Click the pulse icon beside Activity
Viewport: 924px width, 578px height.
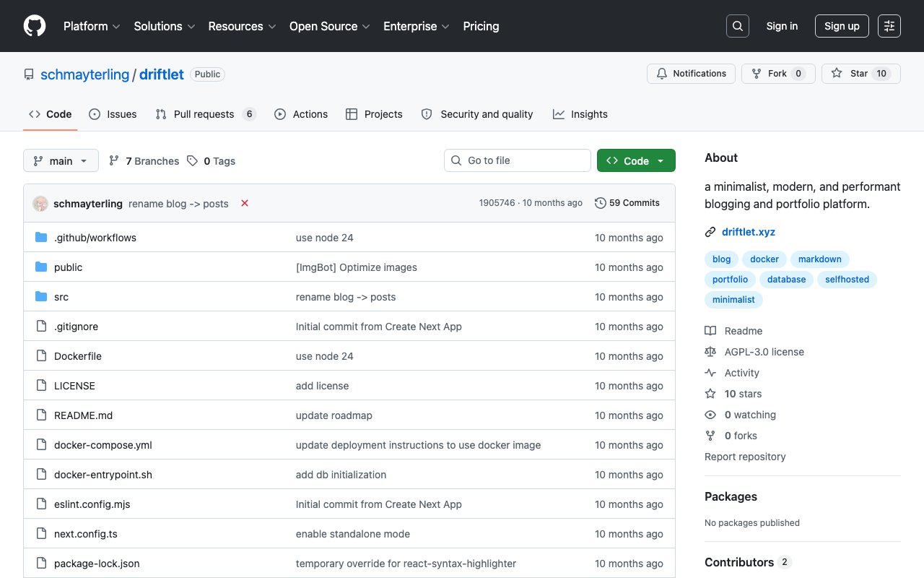710,373
